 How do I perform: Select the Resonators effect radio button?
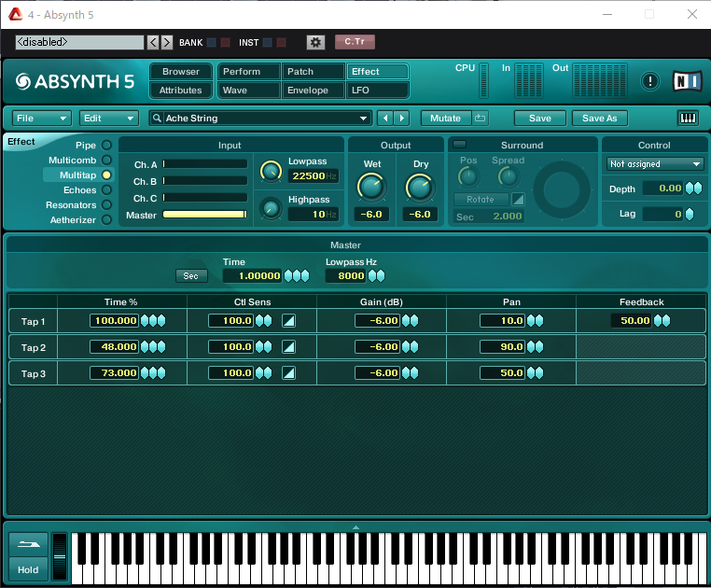(x=106, y=205)
